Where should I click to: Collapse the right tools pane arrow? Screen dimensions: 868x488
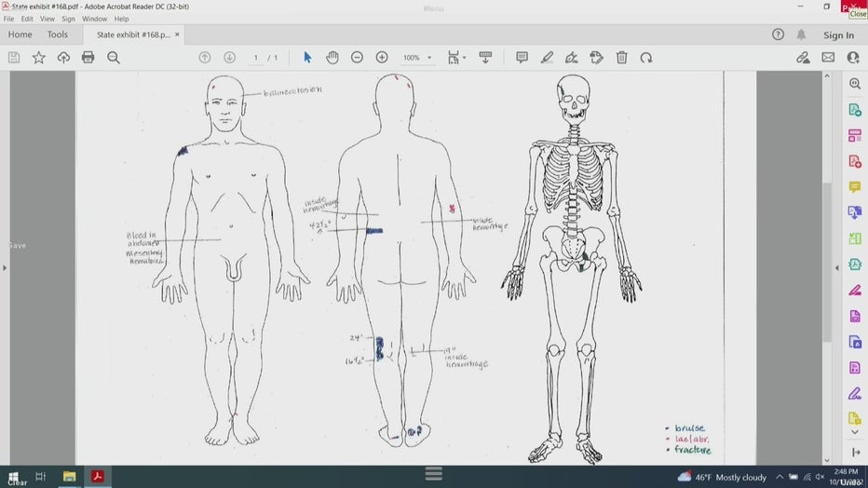click(835, 267)
